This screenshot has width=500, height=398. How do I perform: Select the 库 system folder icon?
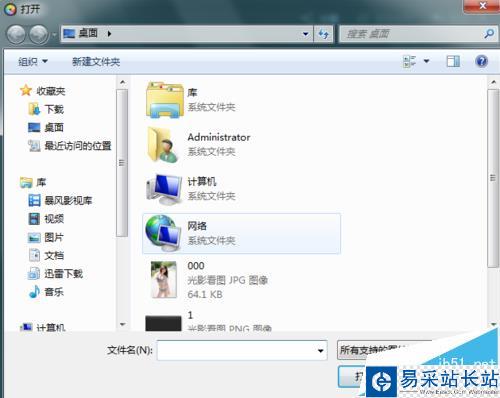(165, 100)
